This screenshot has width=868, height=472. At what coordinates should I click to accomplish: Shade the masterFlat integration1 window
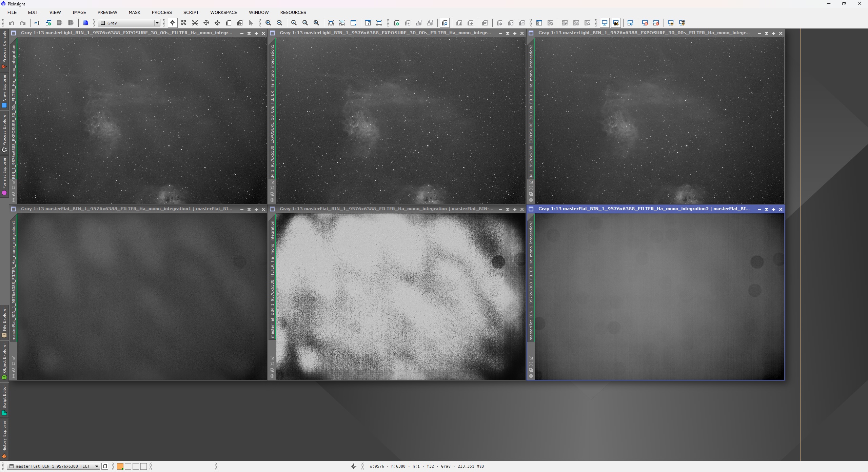click(249, 209)
